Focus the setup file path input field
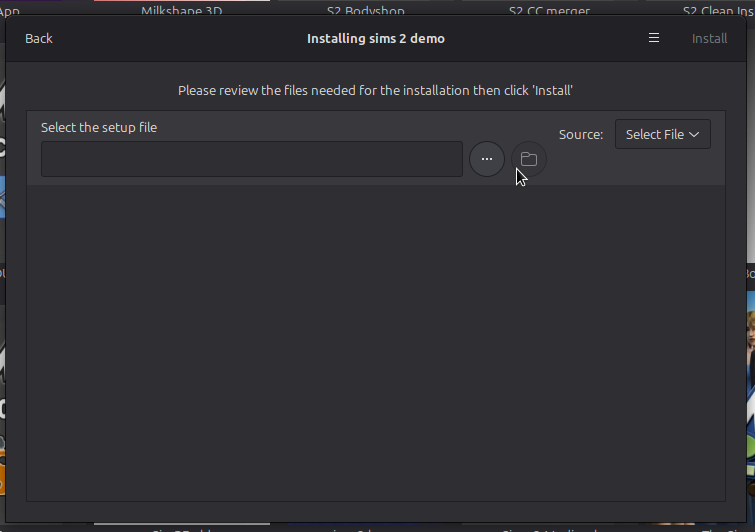The width and height of the screenshot is (755, 532). (x=251, y=159)
